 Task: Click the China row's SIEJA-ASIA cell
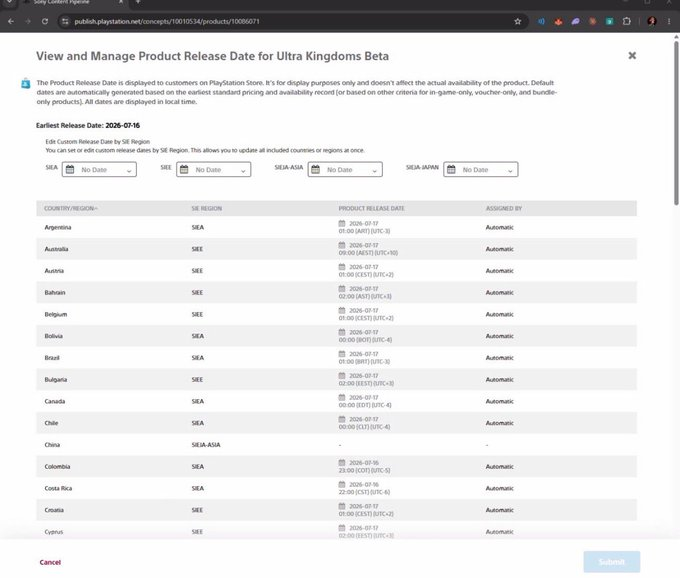point(206,445)
